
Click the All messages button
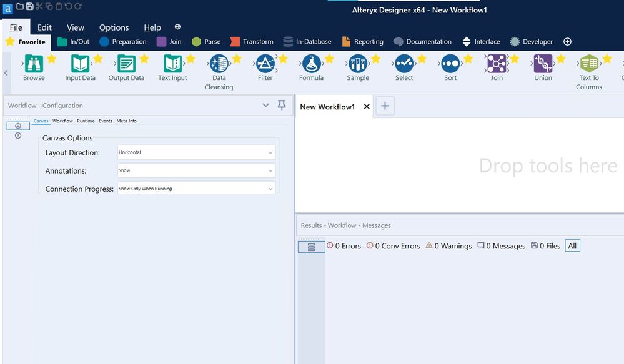[572, 246]
